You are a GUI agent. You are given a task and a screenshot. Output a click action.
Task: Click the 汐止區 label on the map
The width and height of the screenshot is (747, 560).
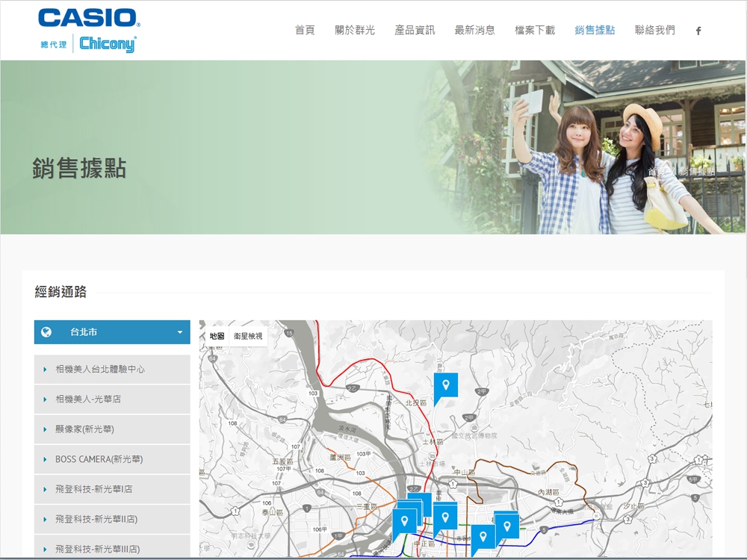click(x=634, y=506)
